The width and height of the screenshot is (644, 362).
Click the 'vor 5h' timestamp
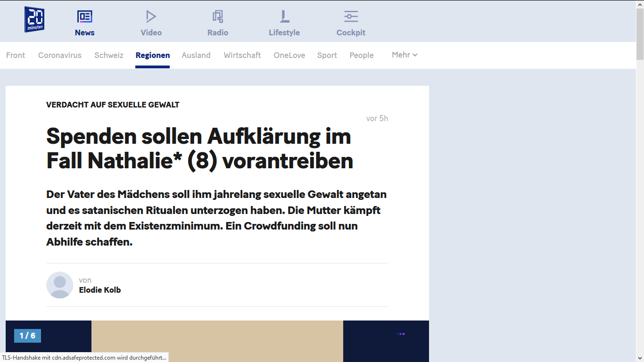[377, 118]
